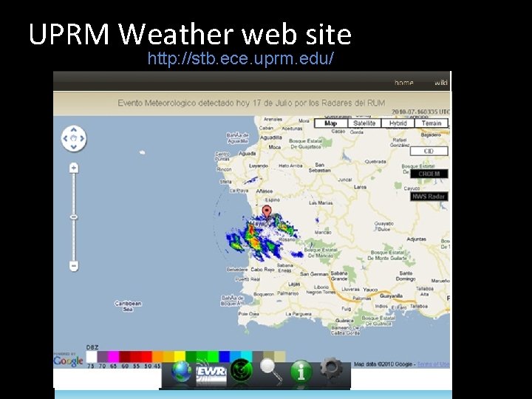
Task: Switch to the Map view tab
Action: 331,123
